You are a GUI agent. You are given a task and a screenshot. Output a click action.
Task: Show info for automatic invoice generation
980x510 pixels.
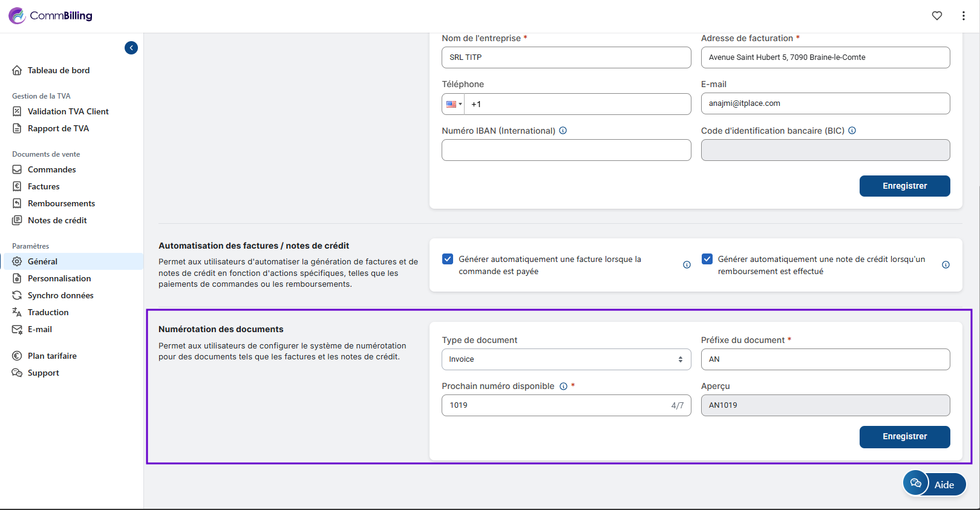click(x=687, y=265)
